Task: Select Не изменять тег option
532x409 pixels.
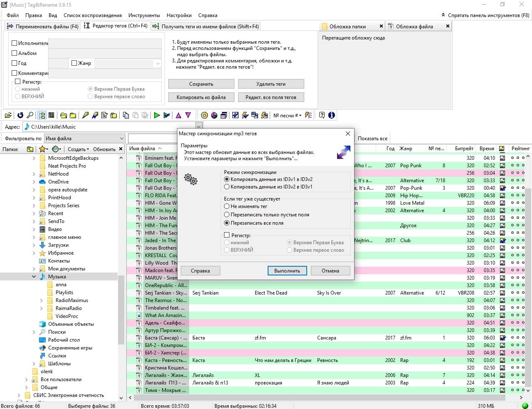Action: point(227,206)
